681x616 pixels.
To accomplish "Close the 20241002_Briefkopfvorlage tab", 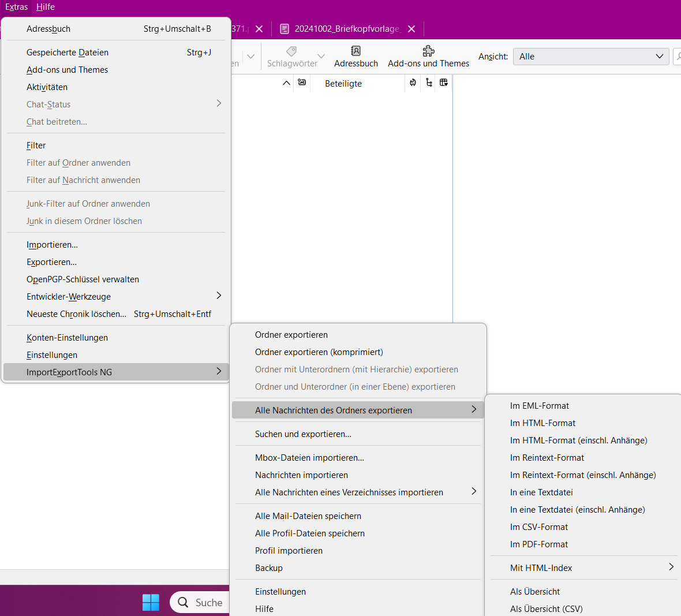I will coord(411,29).
